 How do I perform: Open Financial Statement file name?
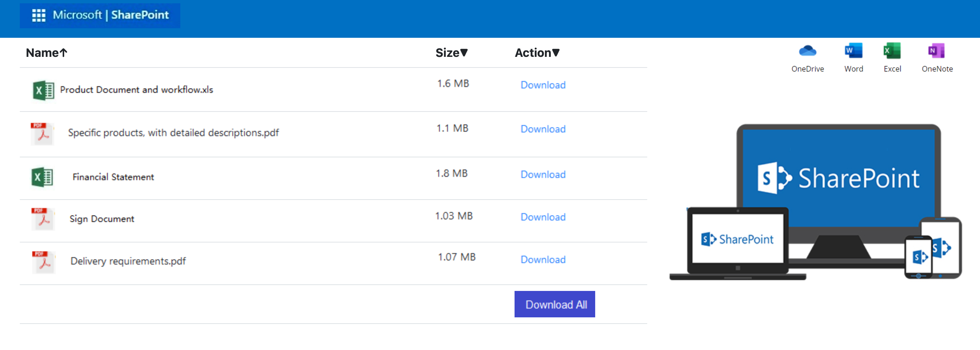(113, 177)
